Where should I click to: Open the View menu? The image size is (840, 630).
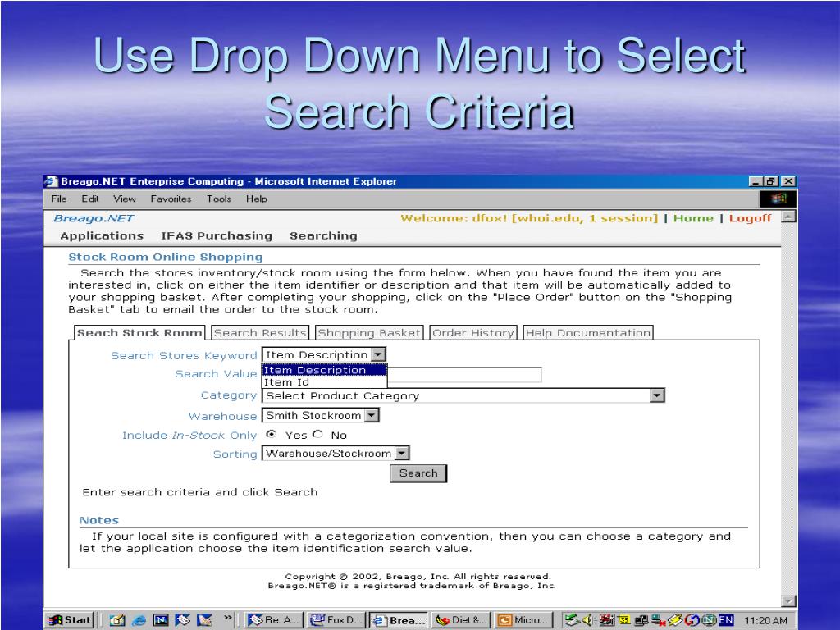point(125,199)
